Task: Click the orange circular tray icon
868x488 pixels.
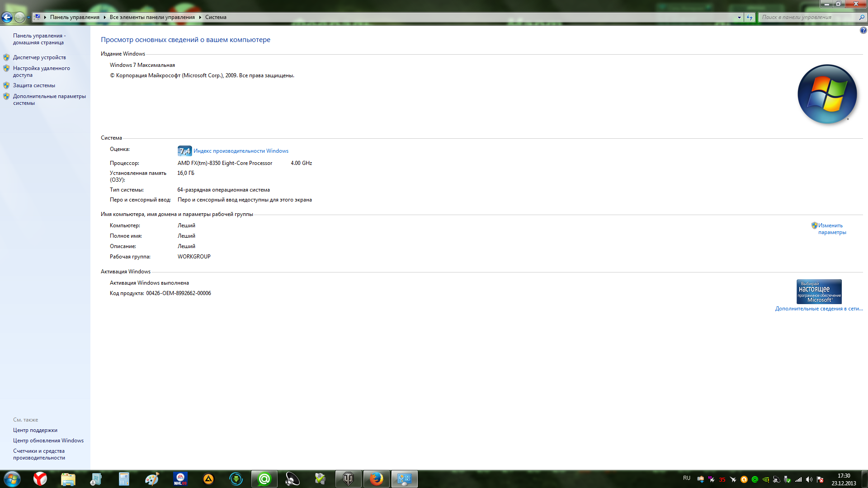Action: click(x=744, y=479)
